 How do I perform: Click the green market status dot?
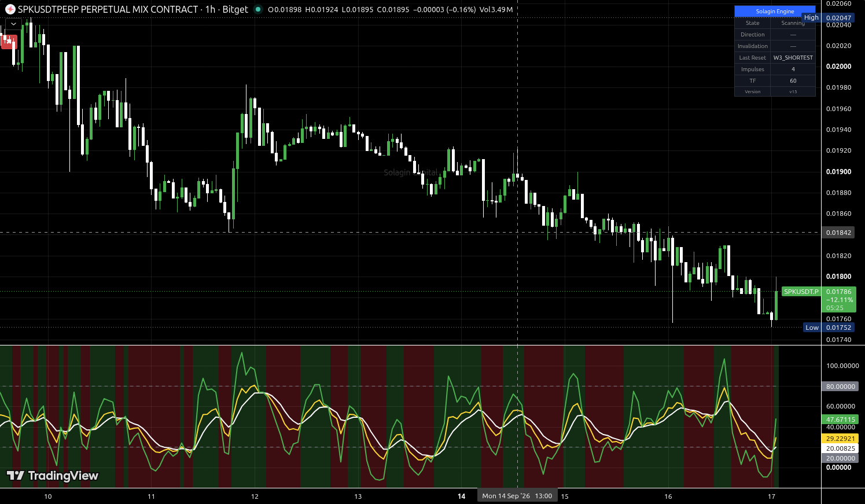258,9
